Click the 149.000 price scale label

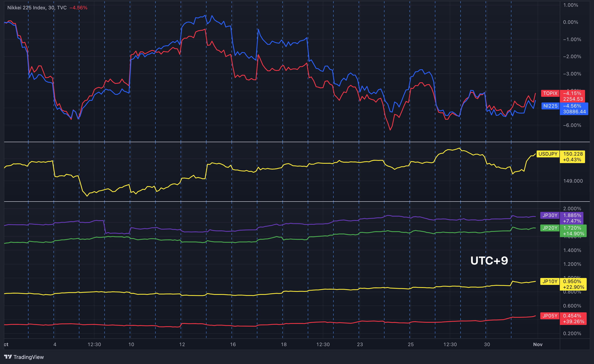pyautogui.click(x=573, y=181)
